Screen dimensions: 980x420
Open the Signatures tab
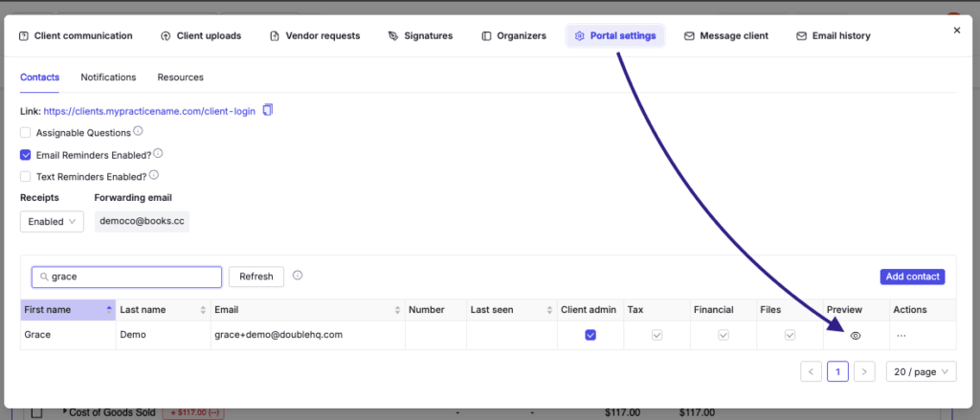(420, 35)
